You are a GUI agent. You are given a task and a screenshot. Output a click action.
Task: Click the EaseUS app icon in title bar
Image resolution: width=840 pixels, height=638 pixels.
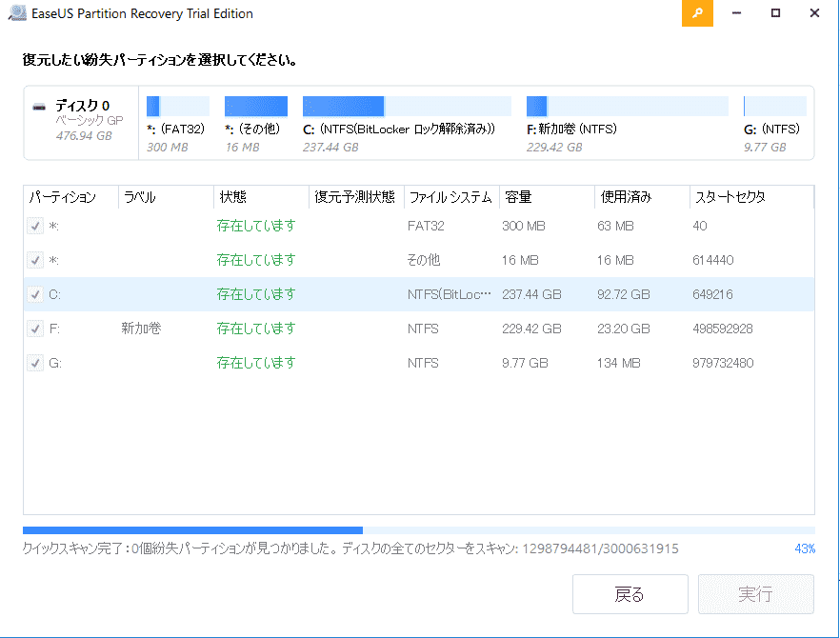(13, 14)
